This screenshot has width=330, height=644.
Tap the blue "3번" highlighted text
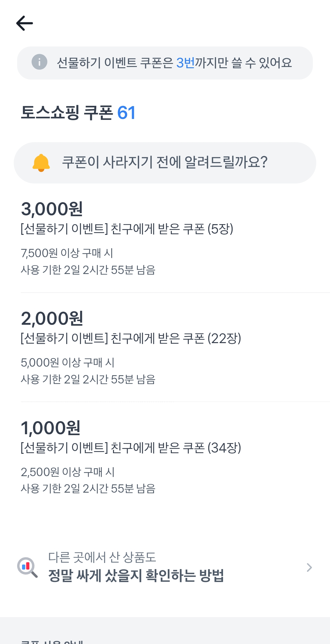pyautogui.click(x=185, y=63)
